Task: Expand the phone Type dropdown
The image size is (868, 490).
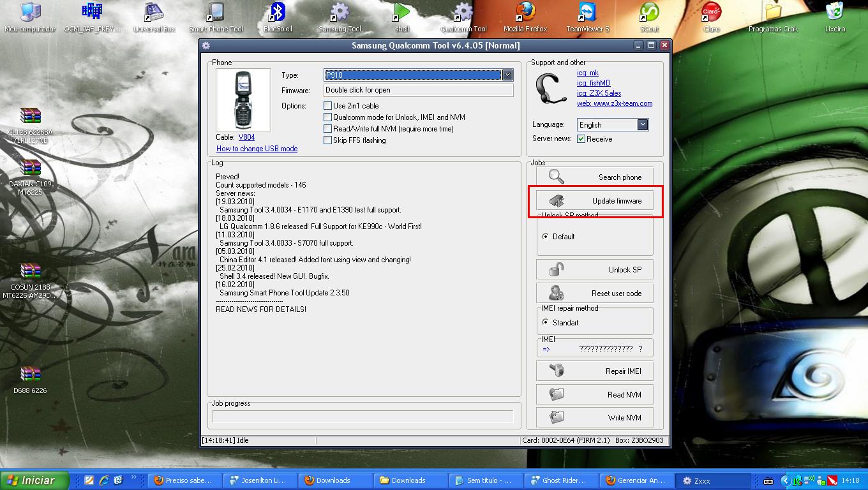Action: (507, 75)
